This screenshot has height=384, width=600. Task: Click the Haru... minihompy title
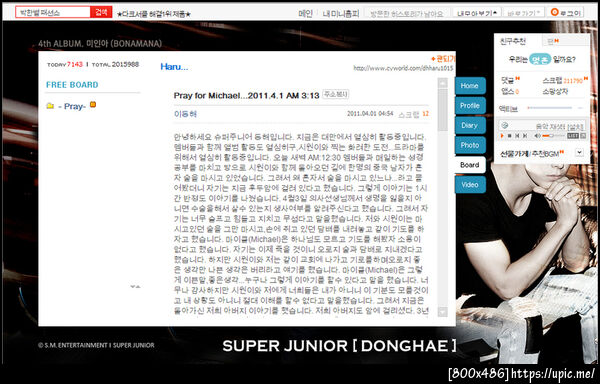(174, 67)
